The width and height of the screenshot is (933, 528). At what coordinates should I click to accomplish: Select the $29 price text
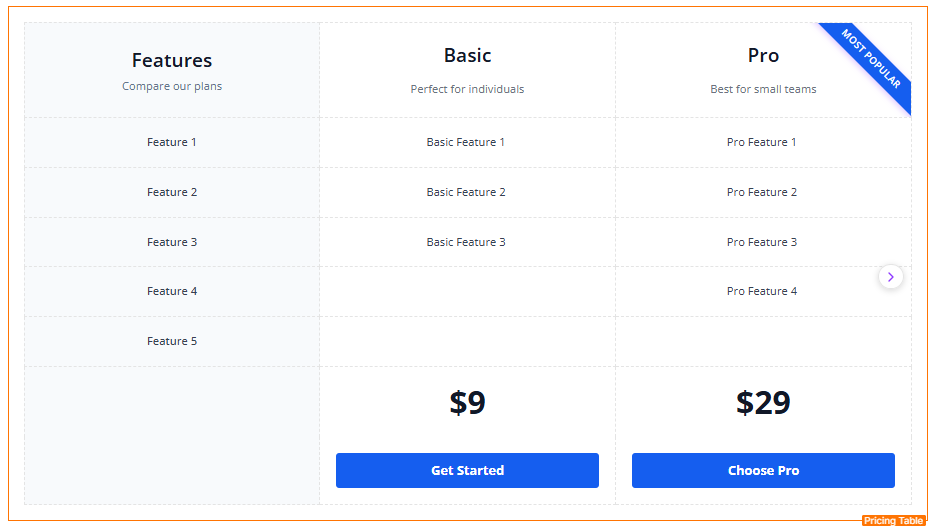[763, 402]
